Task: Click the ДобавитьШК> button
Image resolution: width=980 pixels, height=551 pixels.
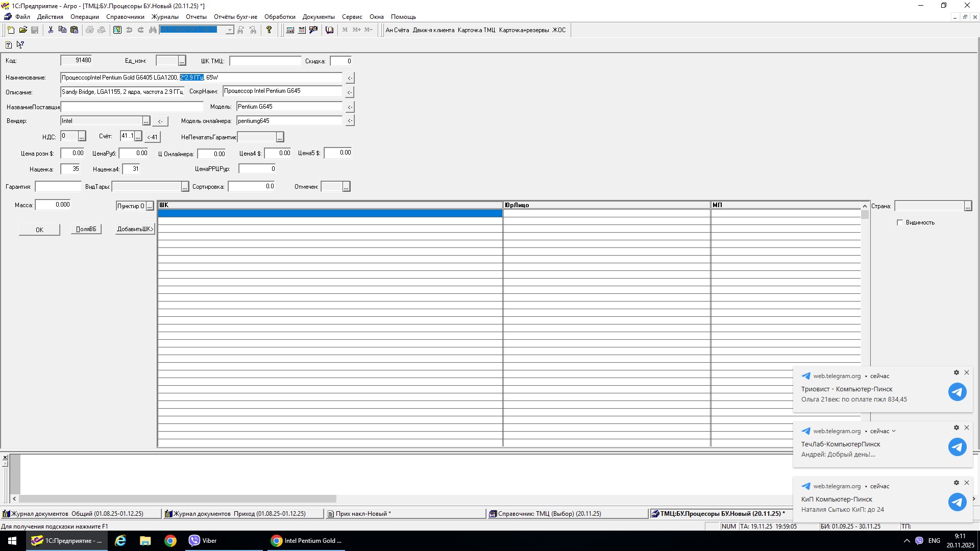Action: (135, 229)
